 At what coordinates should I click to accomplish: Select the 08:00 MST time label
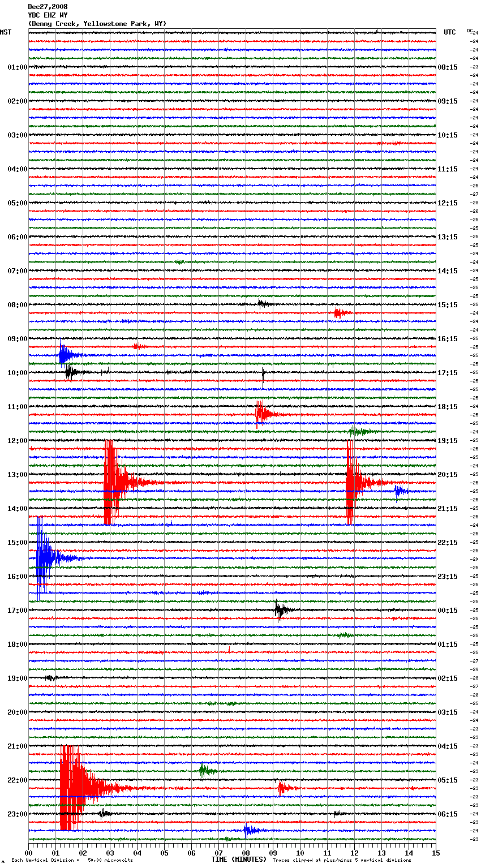(18, 305)
